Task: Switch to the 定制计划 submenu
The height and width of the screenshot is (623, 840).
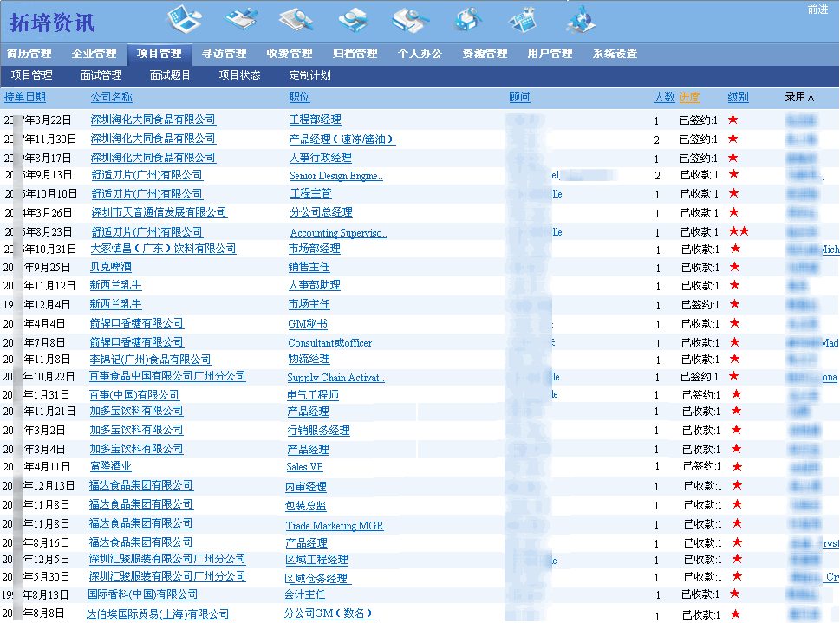Action: [x=309, y=75]
